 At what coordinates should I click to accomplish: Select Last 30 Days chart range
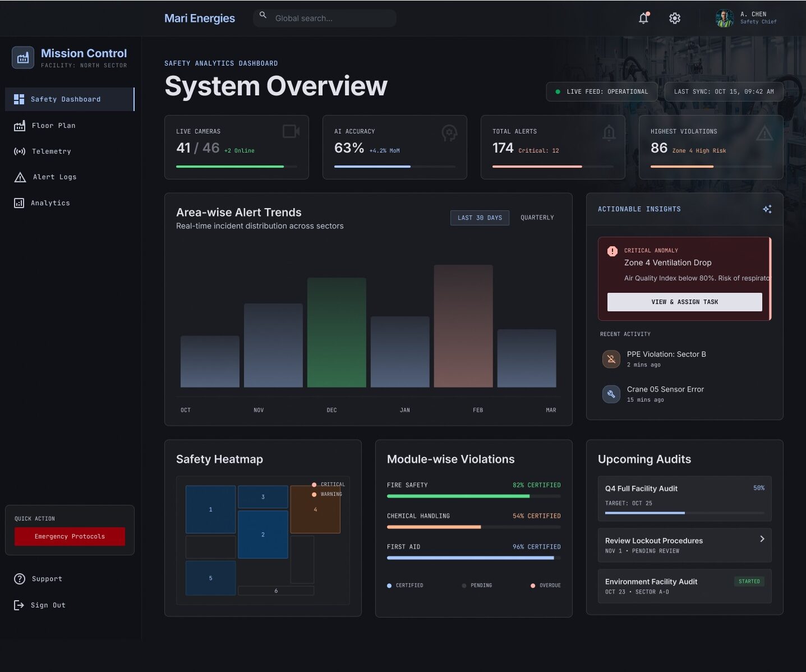tap(480, 218)
